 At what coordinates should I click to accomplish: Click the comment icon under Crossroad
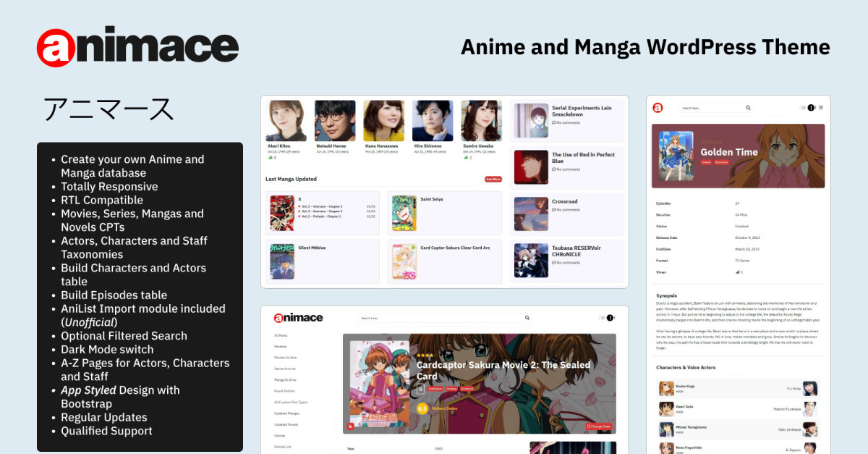click(554, 210)
